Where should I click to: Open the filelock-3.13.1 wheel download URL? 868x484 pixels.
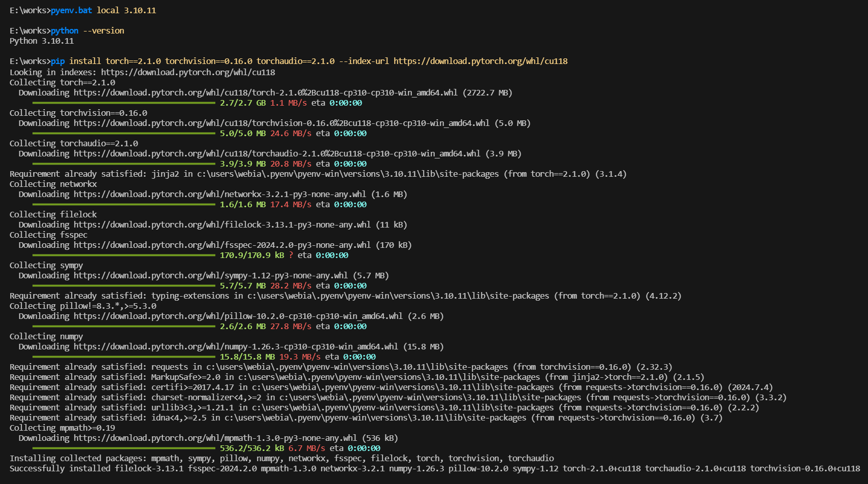222,224
